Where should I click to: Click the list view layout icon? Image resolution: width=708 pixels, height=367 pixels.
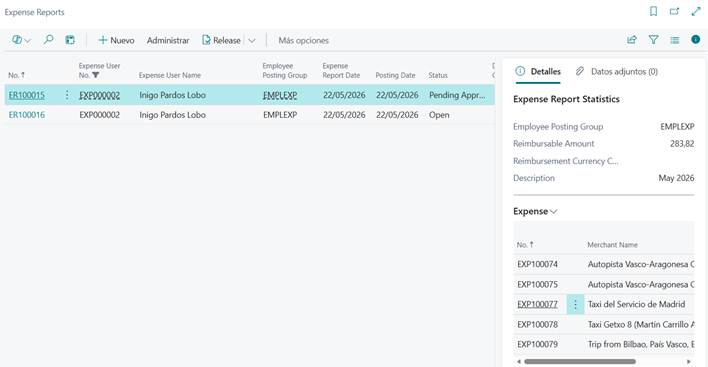pos(675,40)
